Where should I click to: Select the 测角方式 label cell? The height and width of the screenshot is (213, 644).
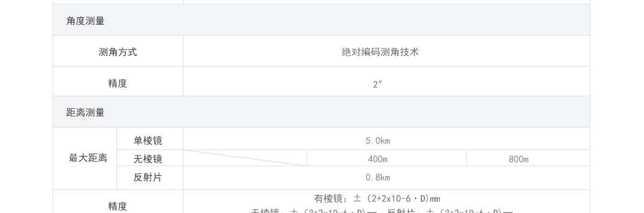(x=118, y=52)
